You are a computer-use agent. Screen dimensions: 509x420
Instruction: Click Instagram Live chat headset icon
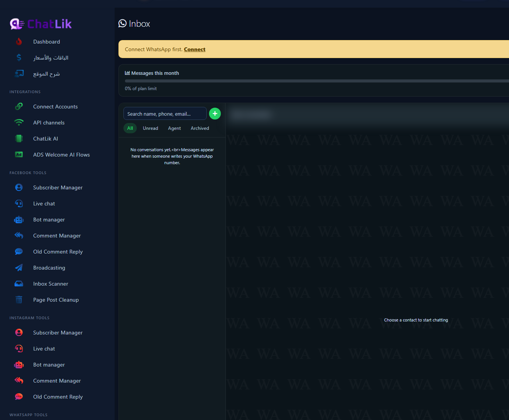19,349
